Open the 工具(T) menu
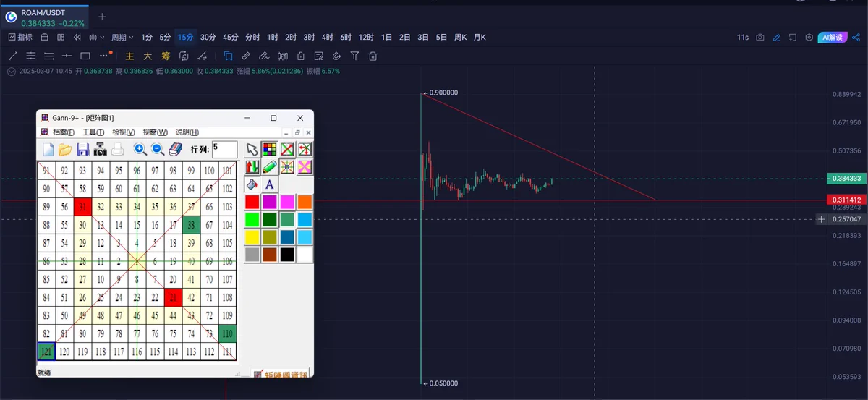Viewport: 868px width, 400px height. coord(93,132)
